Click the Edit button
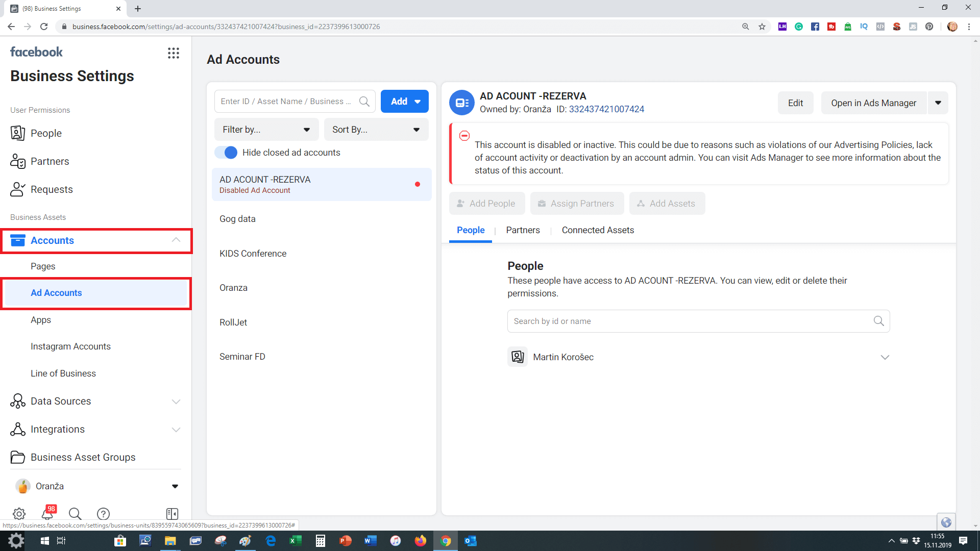This screenshot has width=980, height=551. point(795,103)
